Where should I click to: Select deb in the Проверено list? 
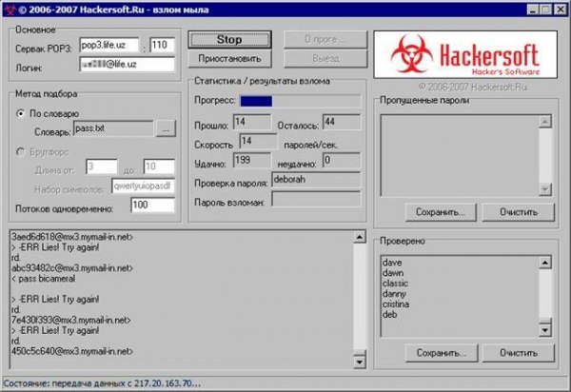tap(389, 315)
